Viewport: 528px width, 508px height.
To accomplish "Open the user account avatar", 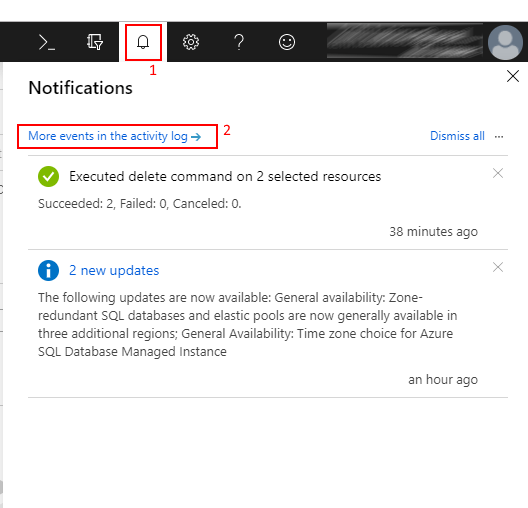I will pyautogui.click(x=505, y=42).
